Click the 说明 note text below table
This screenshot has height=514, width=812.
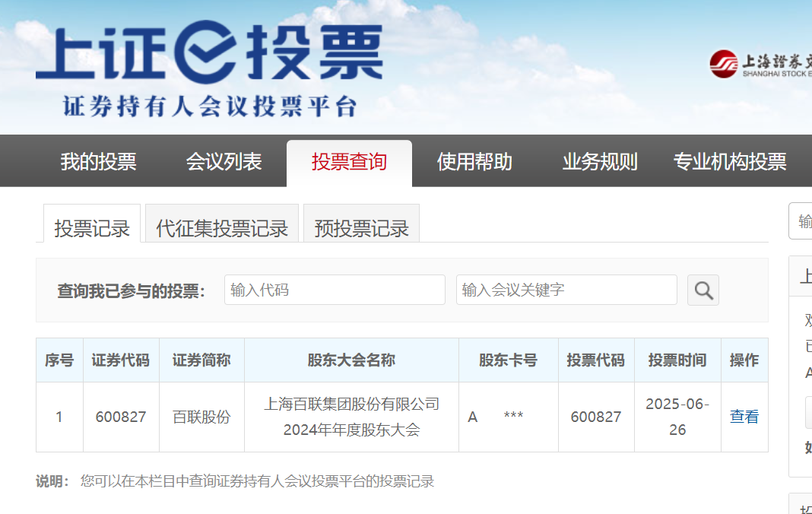[235, 481]
